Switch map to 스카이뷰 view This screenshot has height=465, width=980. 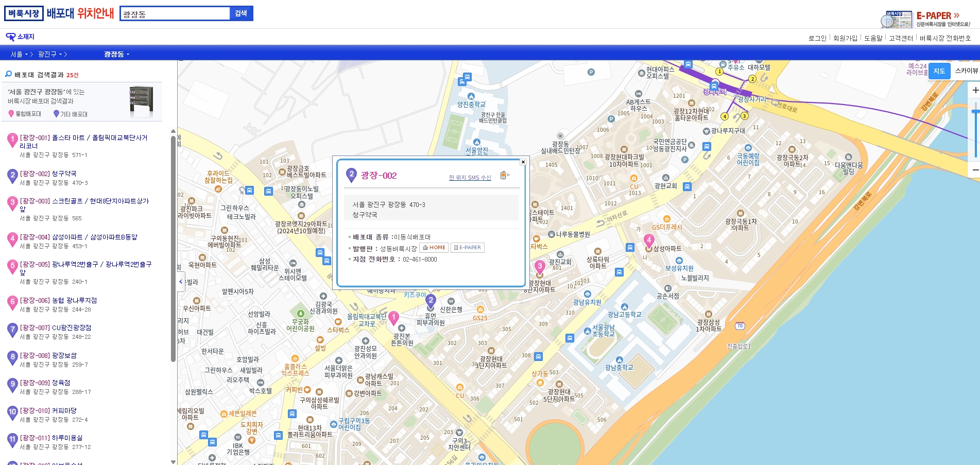point(966,71)
